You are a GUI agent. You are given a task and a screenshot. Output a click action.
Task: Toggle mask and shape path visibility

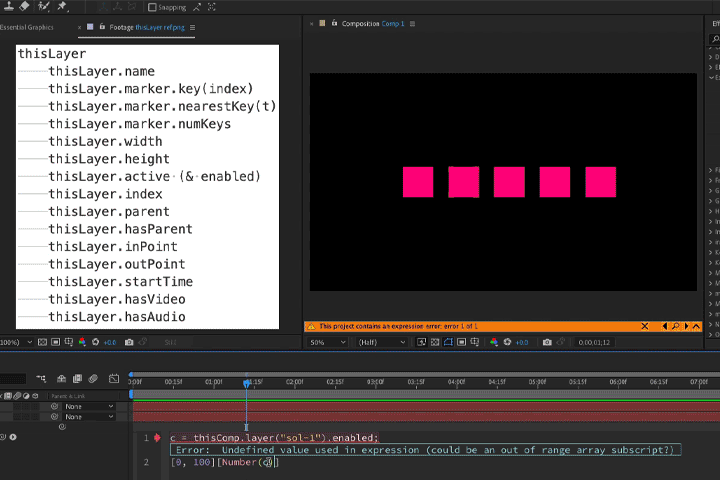(448, 342)
